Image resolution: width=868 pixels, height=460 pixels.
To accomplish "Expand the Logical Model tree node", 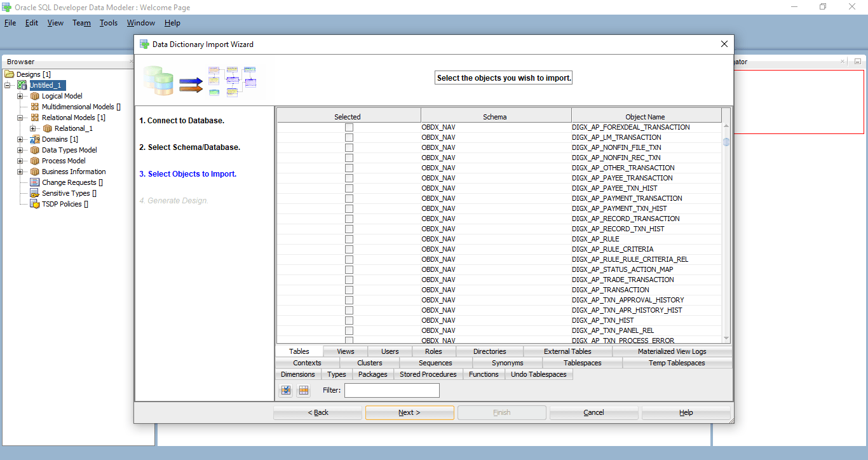I will click(20, 96).
